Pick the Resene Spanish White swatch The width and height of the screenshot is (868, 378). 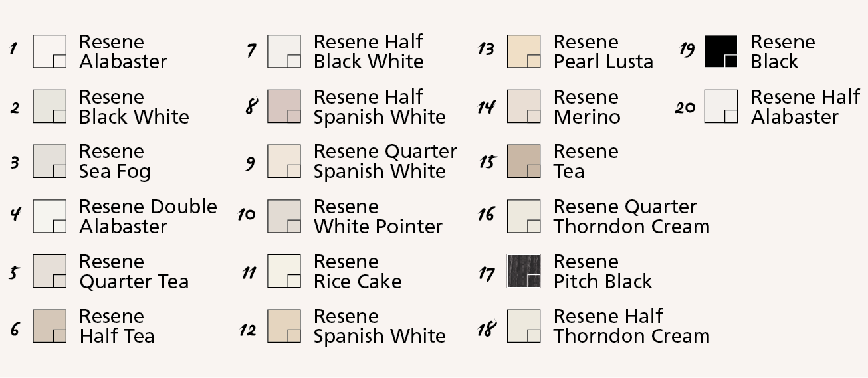[x=284, y=326]
